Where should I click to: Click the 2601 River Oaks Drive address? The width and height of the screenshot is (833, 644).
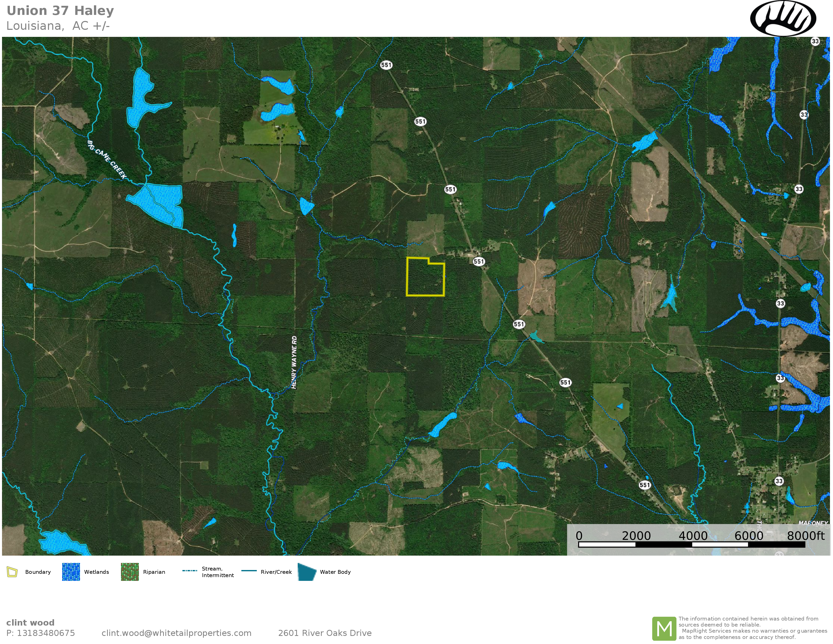click(324, 633)
